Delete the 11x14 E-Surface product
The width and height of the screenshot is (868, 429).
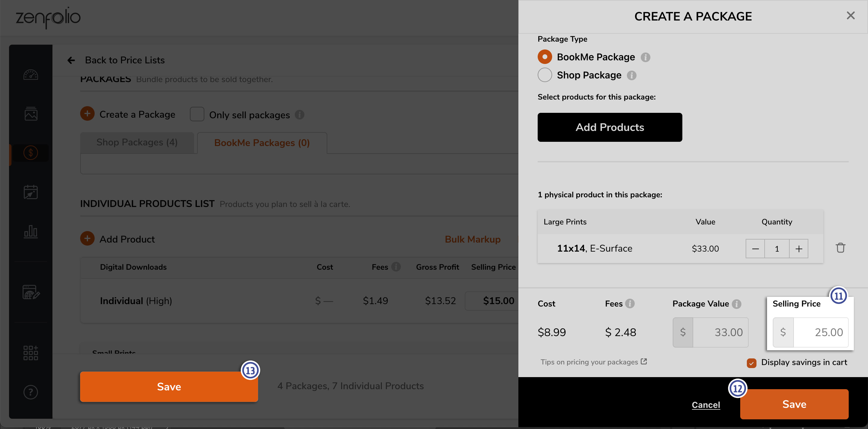coord(840,248)
